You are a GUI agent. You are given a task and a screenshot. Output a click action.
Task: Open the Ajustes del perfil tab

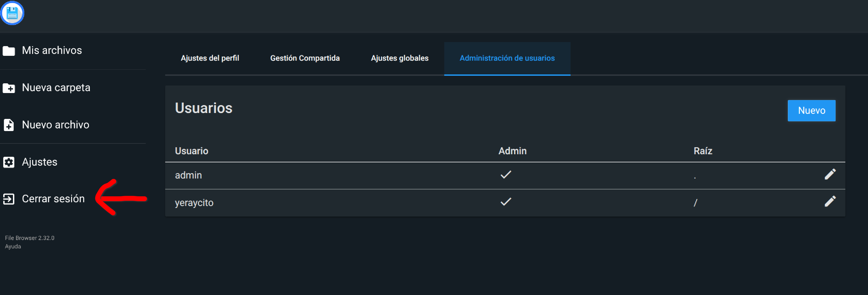210,58
